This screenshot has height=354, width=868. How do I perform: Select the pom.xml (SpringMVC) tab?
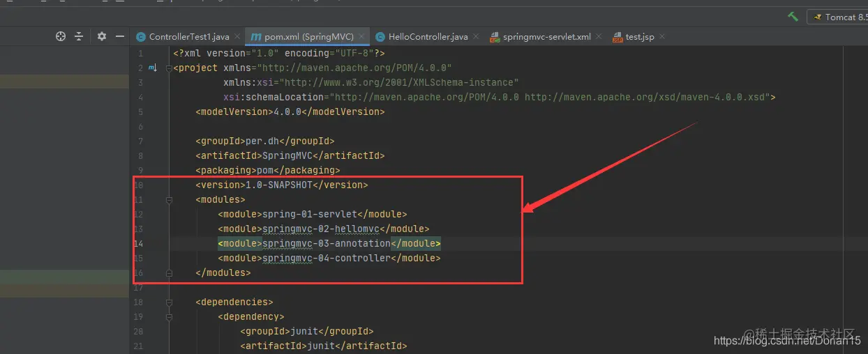click(x=309, y=37)
